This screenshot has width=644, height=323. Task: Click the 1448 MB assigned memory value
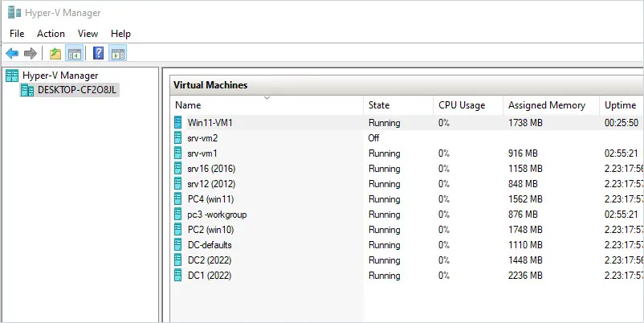[x=525, y=260]
